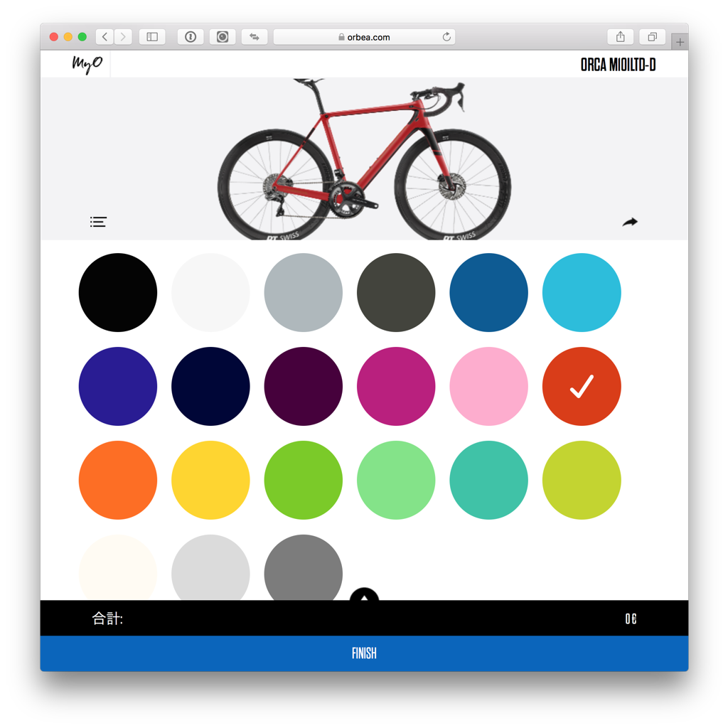Show all tabs overview icon
728x728 pixels.
tap(653, 37)
